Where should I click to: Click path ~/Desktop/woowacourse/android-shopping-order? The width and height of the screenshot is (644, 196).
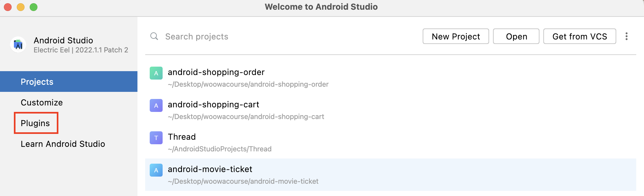coord(248,84)
